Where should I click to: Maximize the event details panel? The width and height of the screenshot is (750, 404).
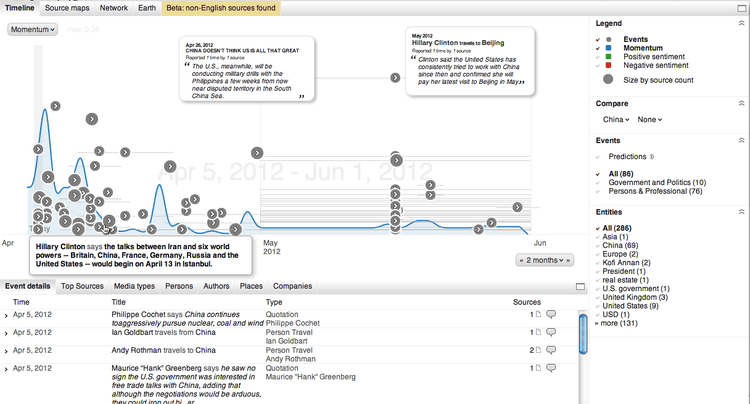pos(581,286)
